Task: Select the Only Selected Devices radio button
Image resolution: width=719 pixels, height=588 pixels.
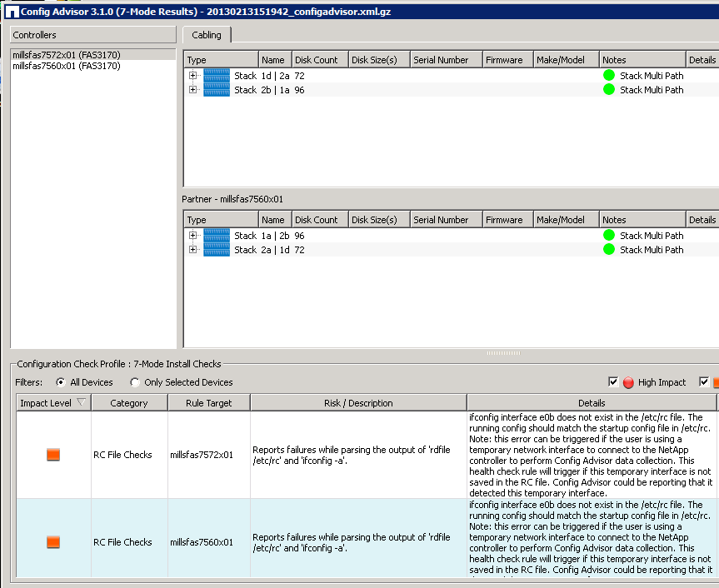Action: (135, 382)
